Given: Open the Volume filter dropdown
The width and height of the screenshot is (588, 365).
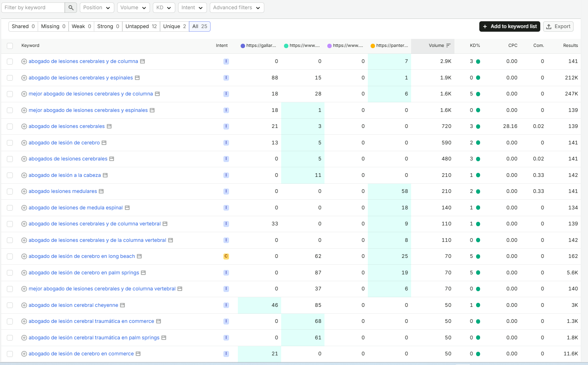Looking at the screenshot, I should tap(134, 8).
